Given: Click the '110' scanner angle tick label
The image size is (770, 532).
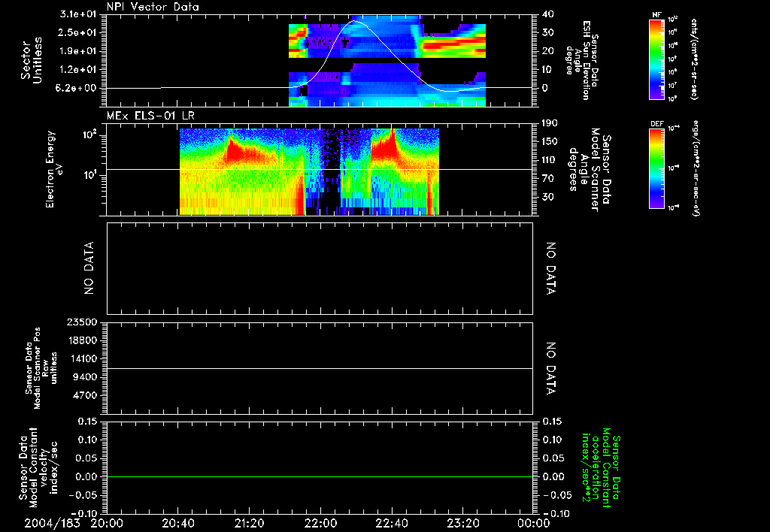Looking at the screenshot, I should click(x=550, y=160).
